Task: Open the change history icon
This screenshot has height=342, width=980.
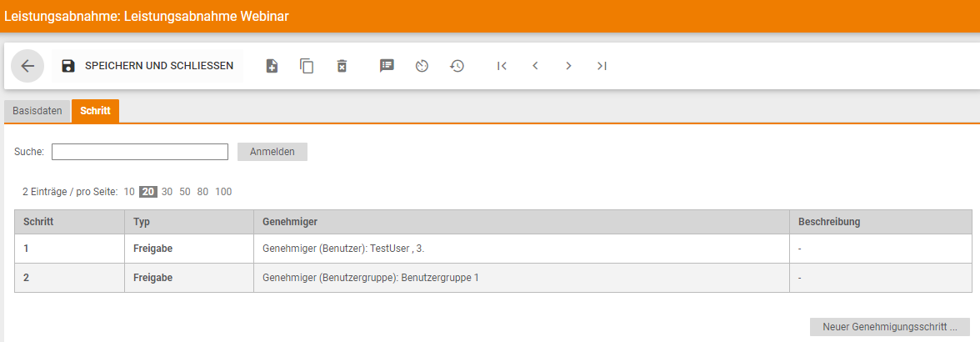Action: click(x=457, y=66)
